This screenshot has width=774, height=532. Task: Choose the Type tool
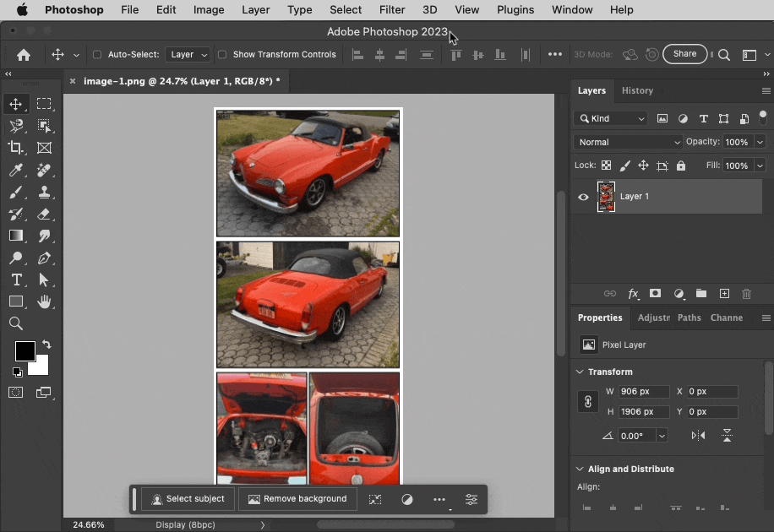pyautogui.click(x=16, y=280)
